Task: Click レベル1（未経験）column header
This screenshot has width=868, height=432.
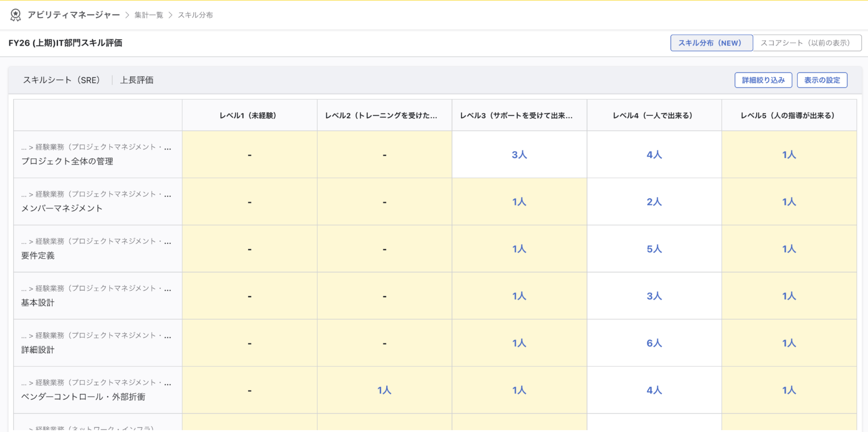Action: click(x=249, y=115)
